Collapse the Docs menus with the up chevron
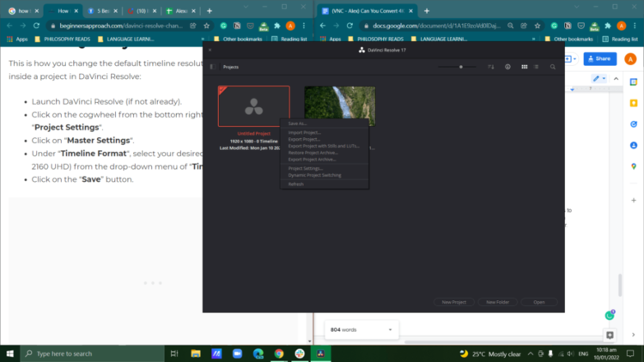644x362 pixels. (616, 79)
